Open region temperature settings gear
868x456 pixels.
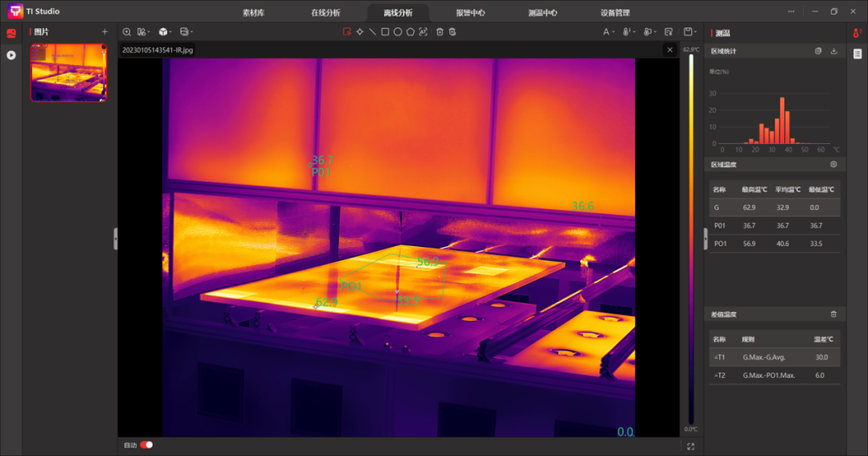tap(833, 164)
